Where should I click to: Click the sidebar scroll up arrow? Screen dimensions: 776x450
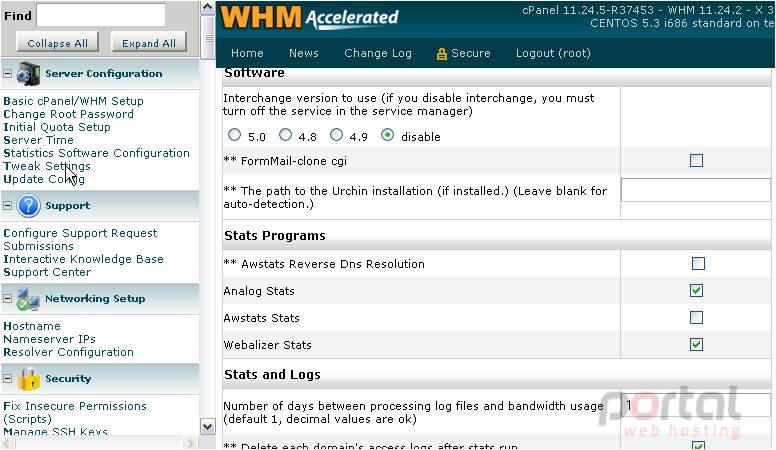(x=208, y=7)
